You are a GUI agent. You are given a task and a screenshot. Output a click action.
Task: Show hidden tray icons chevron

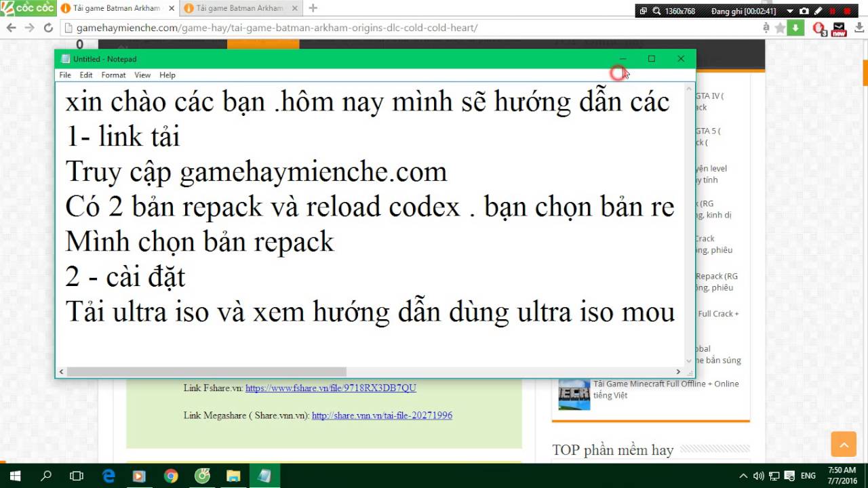(743, 476)
